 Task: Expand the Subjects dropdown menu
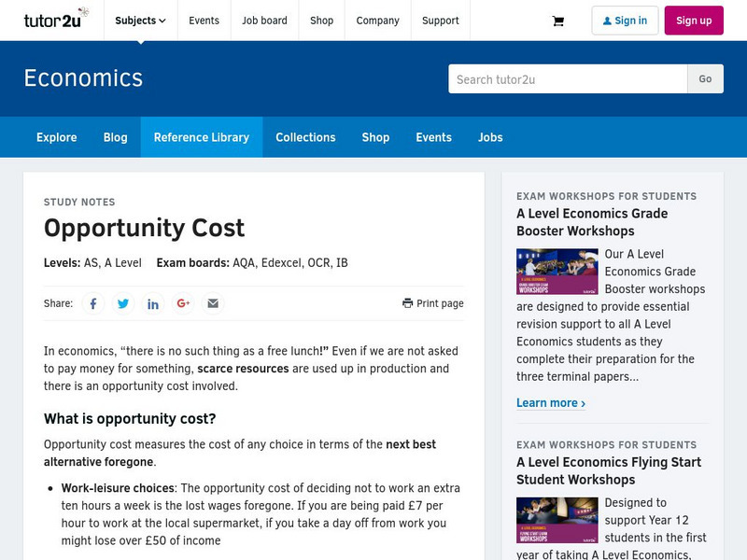coord(140,21)
